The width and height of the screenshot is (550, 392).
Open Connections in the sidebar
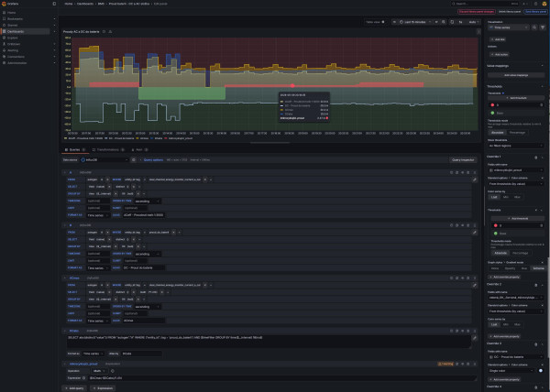pos(16,57)
